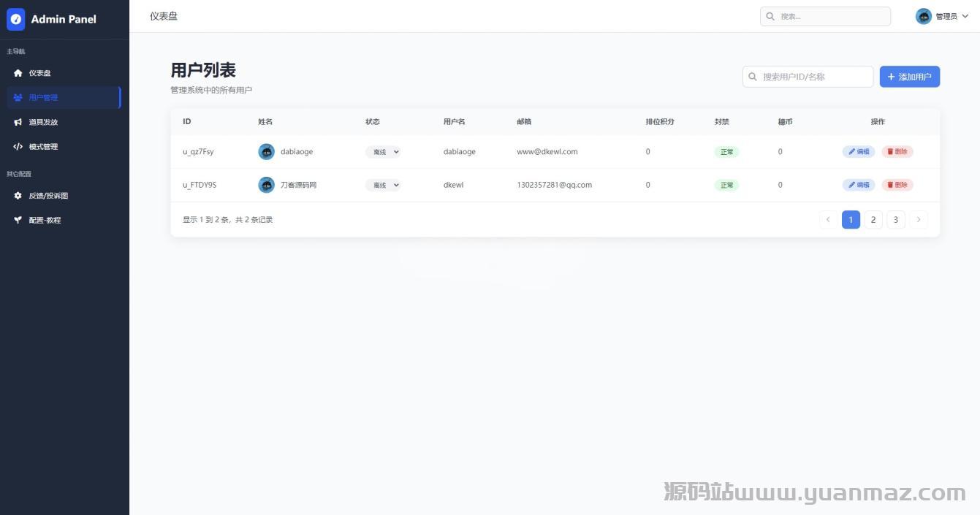Click the administrator avatar in the header
980x515 pixels.
pyautogui.click(x=924, y=16)
